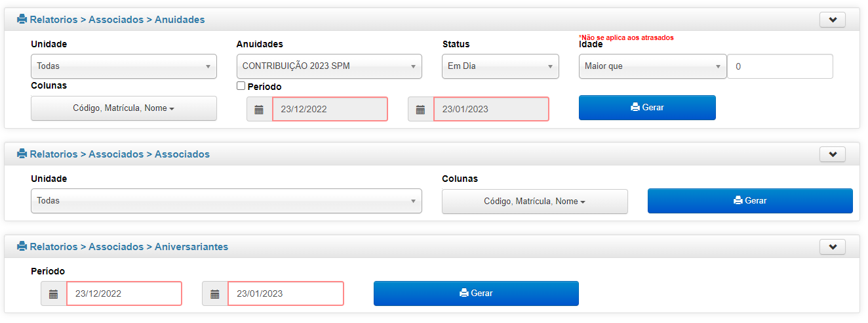Click printer icon in Associados panel header

22,154
